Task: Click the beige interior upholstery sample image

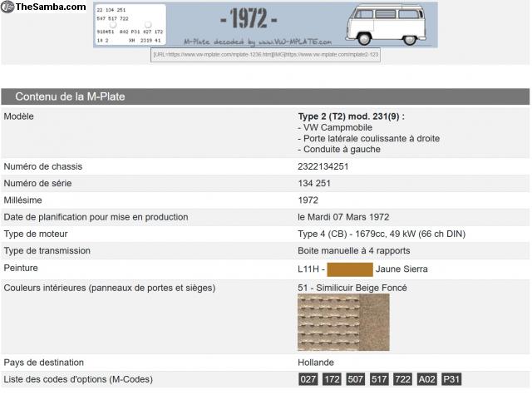Action: 343,323
